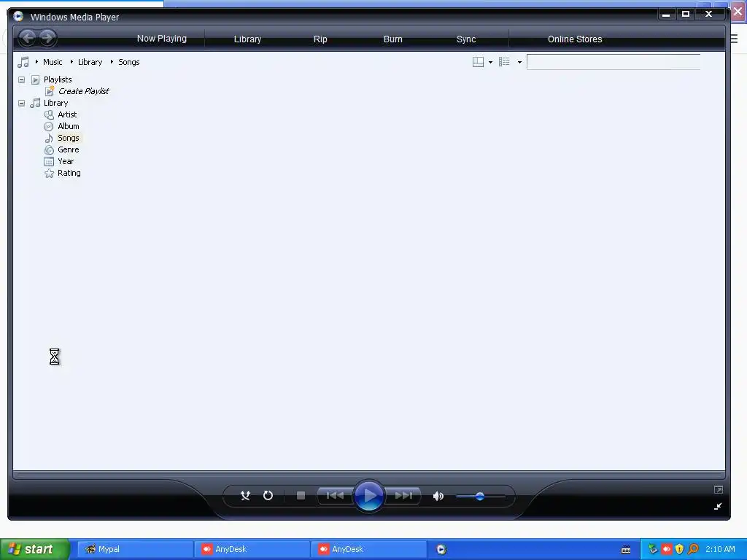Switch to the Rip tab
This screenshot has height=560, width=747.
320,39
